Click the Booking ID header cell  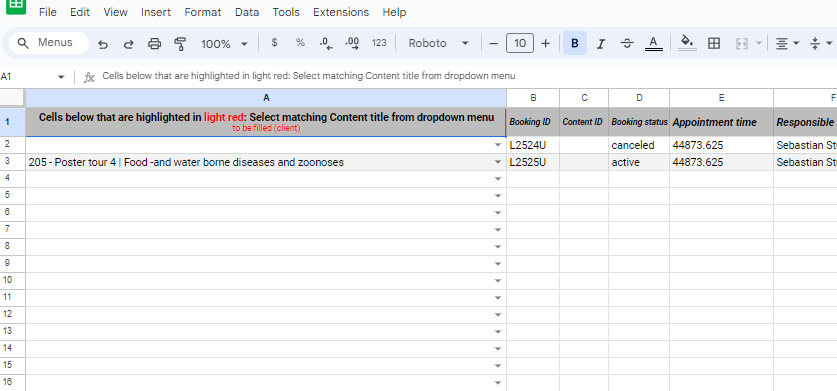[533, 122]
